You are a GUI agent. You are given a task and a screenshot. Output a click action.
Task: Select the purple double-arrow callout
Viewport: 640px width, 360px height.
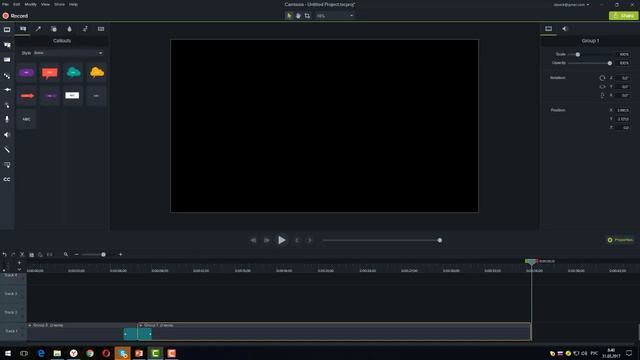coord(50,96)
